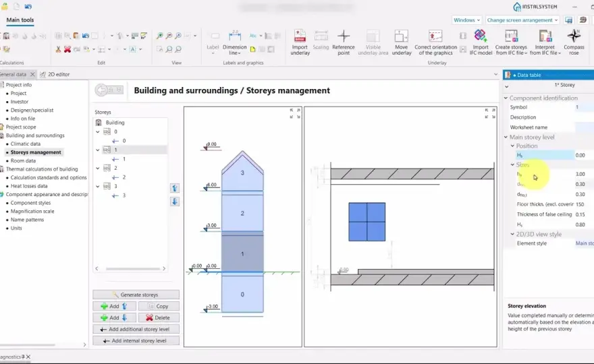Screen dimensions: 594x364
Task: Edit the Hs position value 0.00
Action: (x=584, y=155)
